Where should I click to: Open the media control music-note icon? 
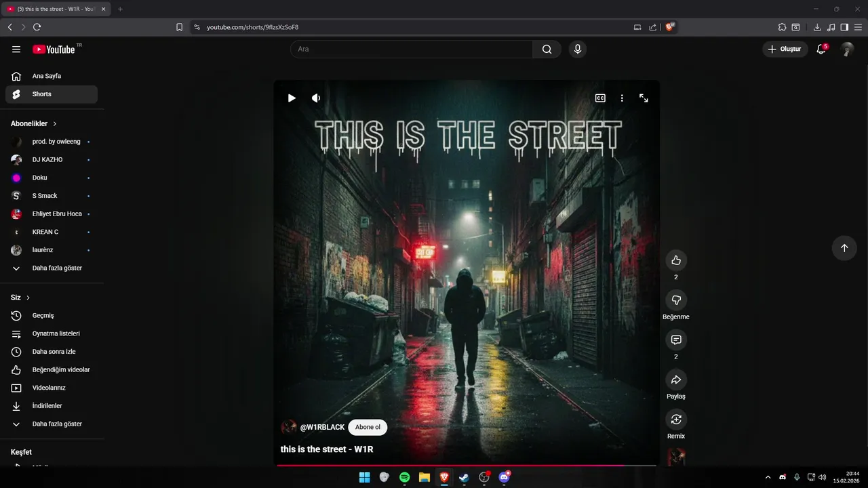[x=831, y=27]
